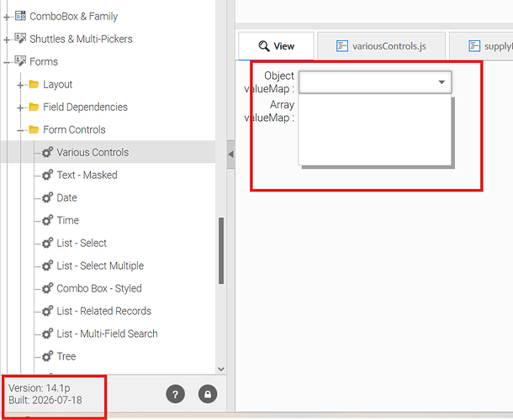Click the file icon on the variousControls.js tab
The height and width of the screenshot is (420, 513).
point(342,46)
